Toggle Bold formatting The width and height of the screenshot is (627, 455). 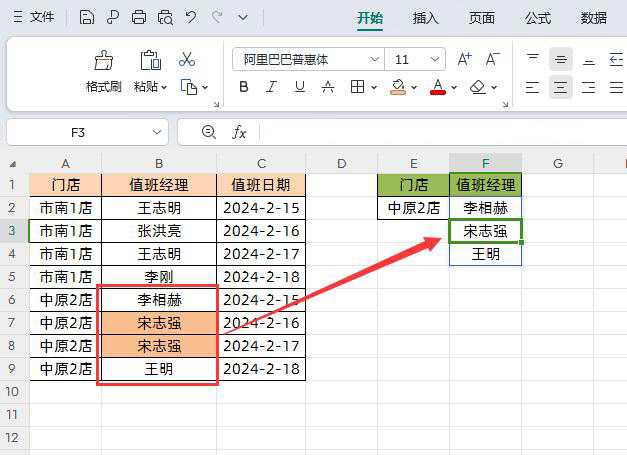pos(244,87)
